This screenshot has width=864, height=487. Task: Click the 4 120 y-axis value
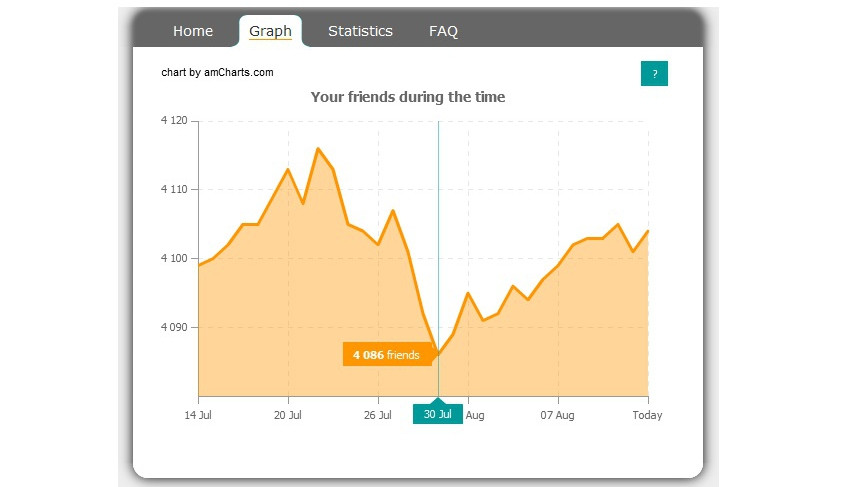174,121
